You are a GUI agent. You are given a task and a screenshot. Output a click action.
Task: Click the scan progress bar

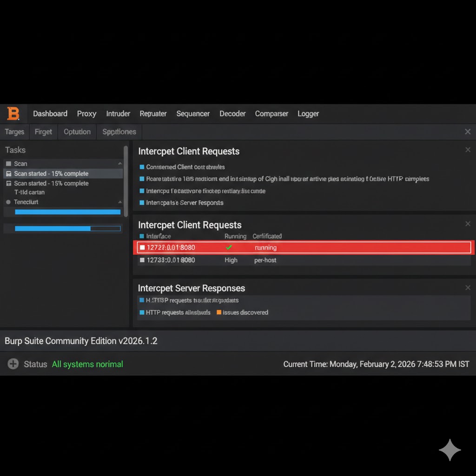67,212
